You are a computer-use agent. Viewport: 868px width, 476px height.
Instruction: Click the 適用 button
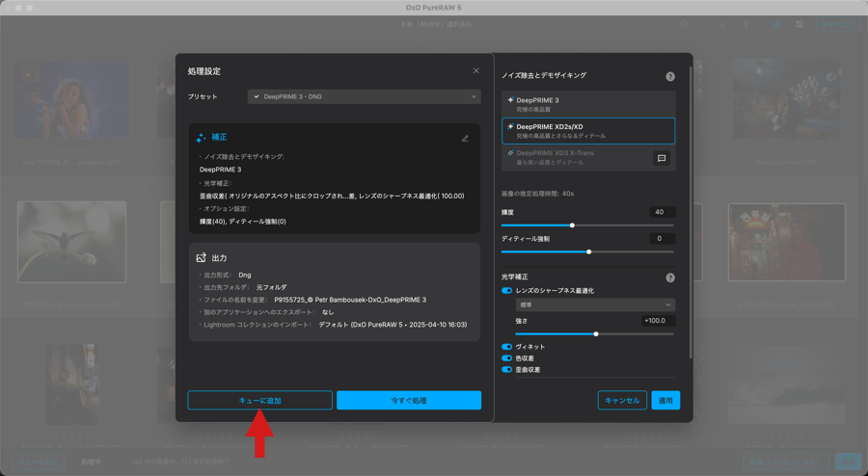pos(665,400)
